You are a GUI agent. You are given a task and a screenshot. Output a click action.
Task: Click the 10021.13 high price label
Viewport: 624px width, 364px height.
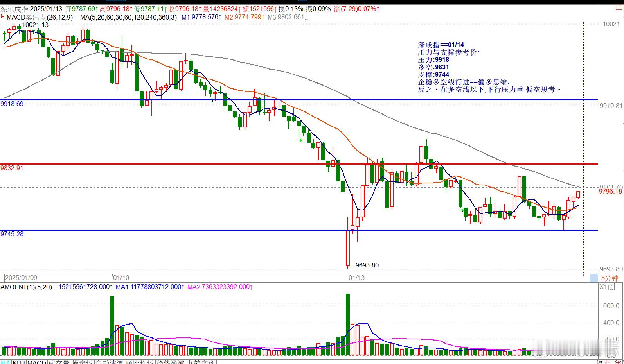point(35,25)
